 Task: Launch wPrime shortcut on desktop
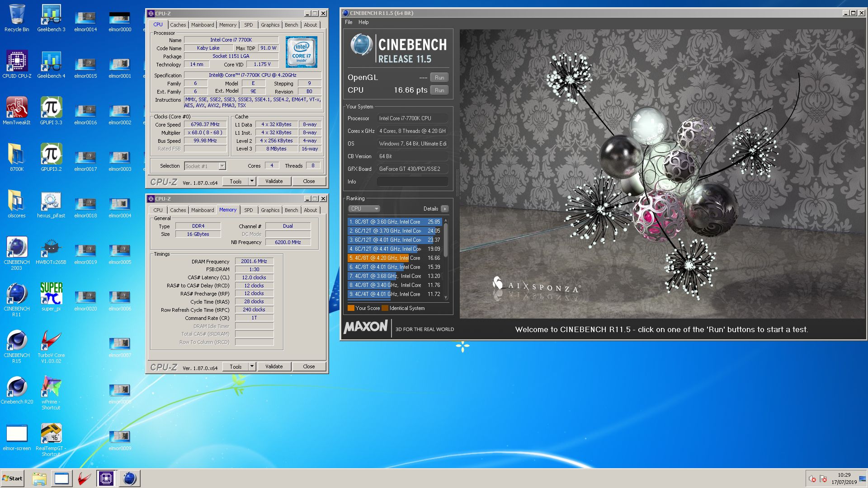pos(51,393)
